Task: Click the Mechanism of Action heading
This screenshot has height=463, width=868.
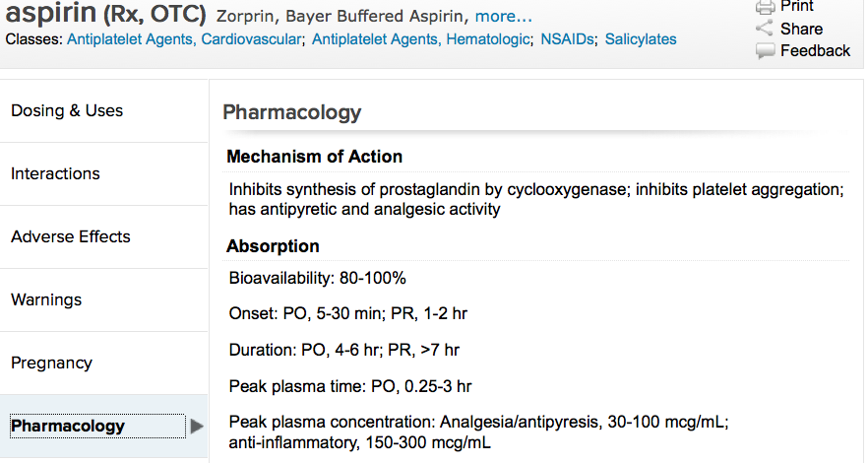Action: [x=314, y=157]
